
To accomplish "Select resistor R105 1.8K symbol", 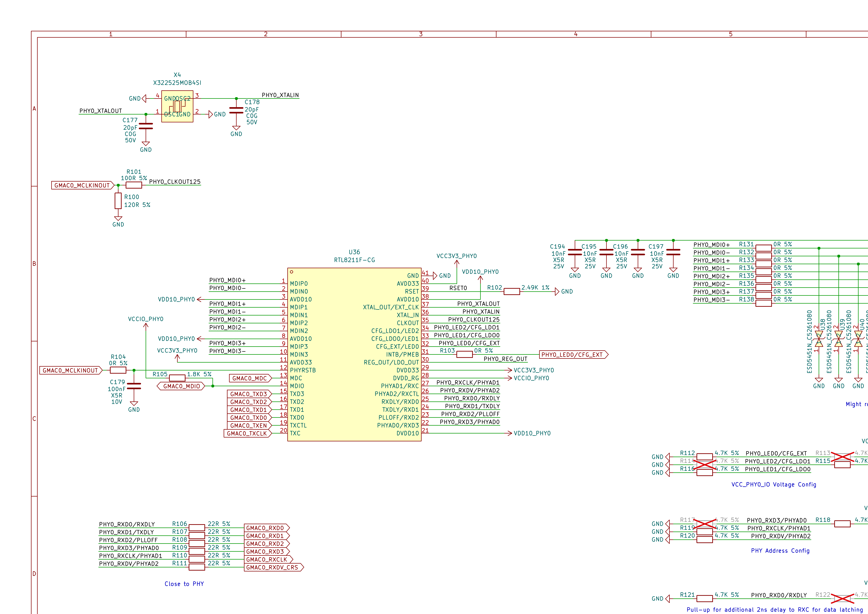I will pyautogui.click(x=177, y=378).
